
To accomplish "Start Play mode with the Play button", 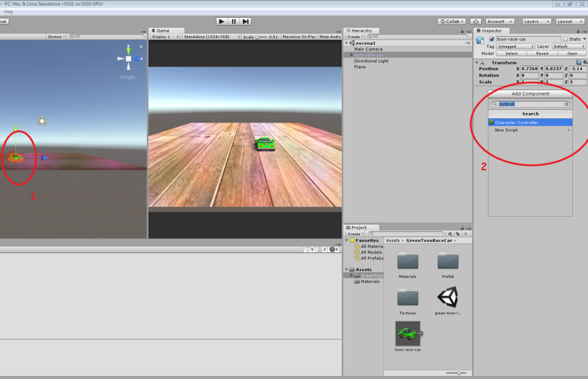I will [222, 21].
